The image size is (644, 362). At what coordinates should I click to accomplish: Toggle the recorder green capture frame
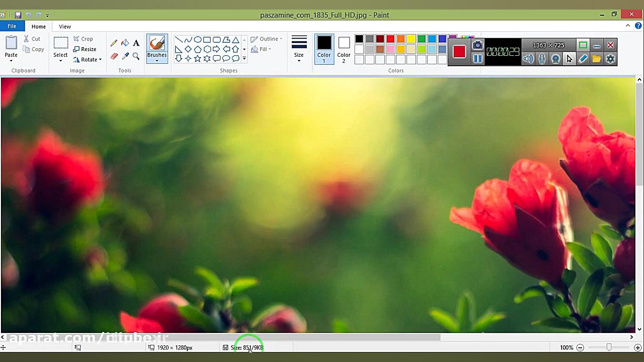tap(583, 45)
